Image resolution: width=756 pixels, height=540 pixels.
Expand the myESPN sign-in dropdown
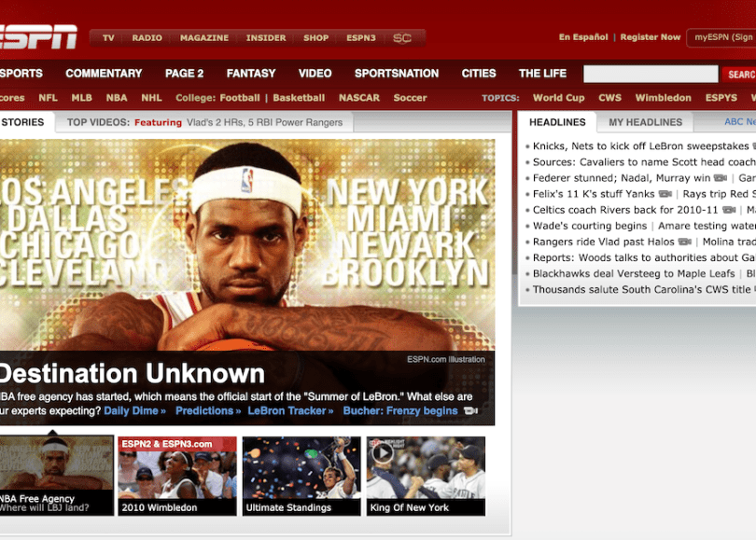coord(722,37)
